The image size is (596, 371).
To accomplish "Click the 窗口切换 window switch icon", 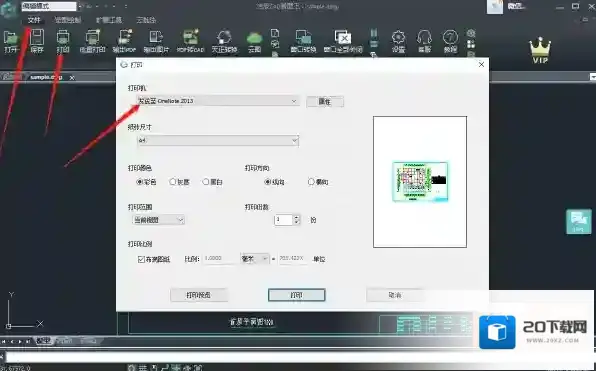I will [303, 41].
